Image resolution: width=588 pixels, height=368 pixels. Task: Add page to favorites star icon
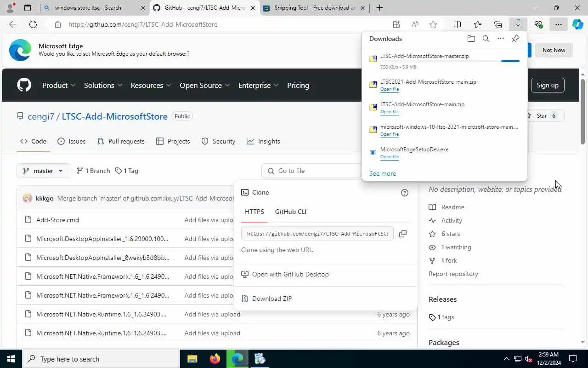point(433,24)
